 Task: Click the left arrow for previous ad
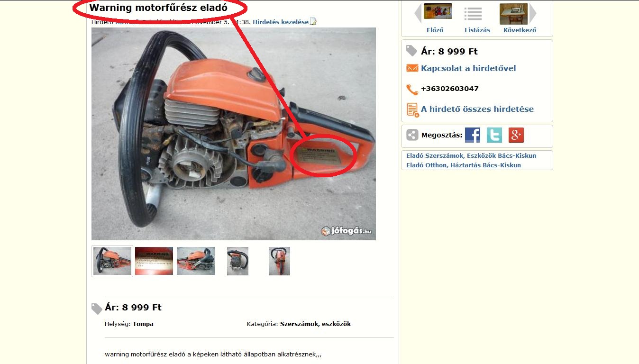tap(418, 13)
